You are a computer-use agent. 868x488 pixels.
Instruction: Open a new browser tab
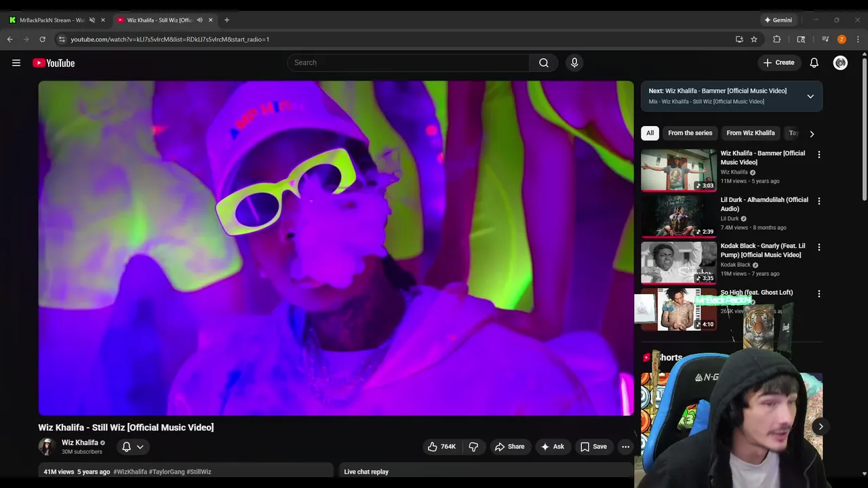pos(226,20)
